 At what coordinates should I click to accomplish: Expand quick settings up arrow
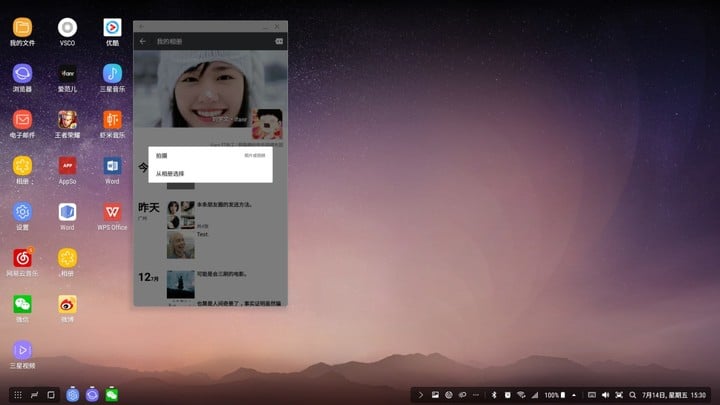pos(574,395)
